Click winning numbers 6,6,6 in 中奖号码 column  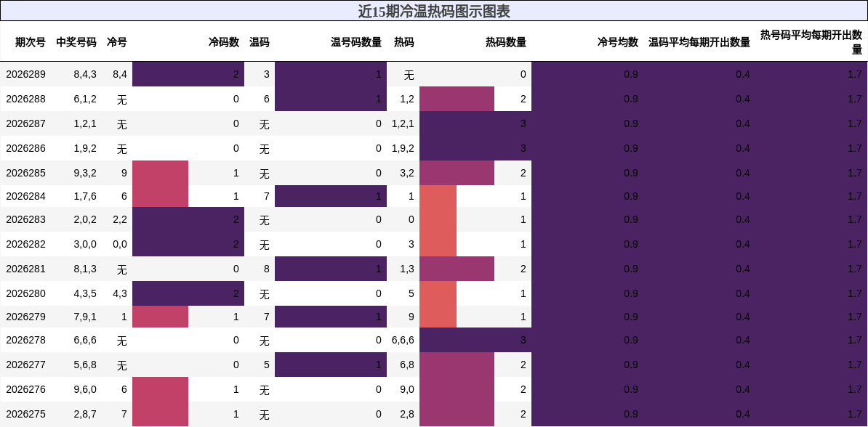85,340
